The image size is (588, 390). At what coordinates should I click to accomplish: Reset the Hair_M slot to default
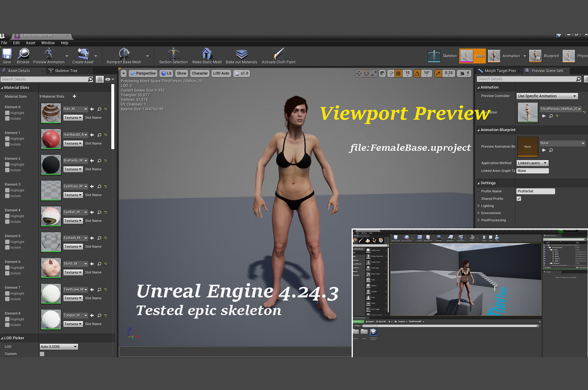(105, 109)
